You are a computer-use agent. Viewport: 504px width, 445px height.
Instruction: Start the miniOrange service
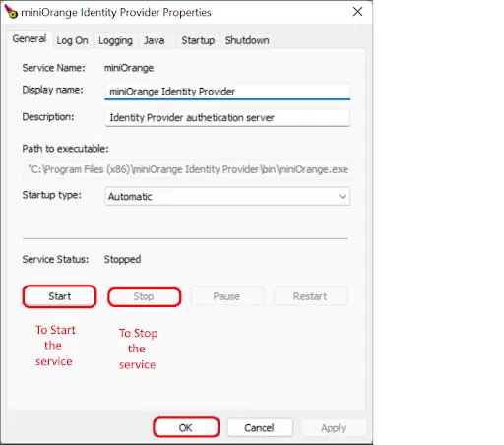pos(59,296)
